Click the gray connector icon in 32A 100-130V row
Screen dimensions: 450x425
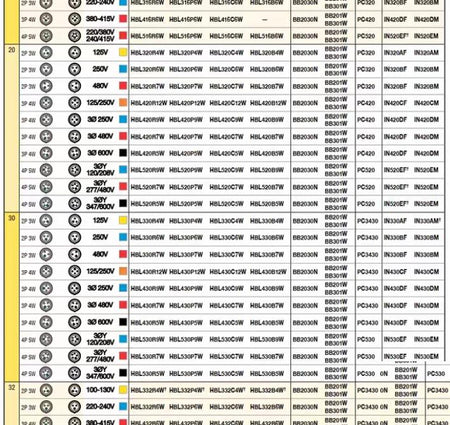click(x=46, y=390)
